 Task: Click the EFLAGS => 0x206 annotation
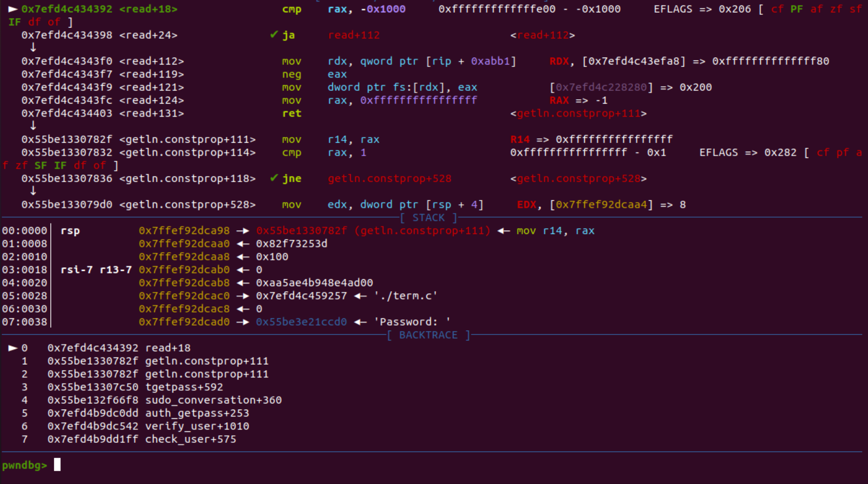point(702,9)
